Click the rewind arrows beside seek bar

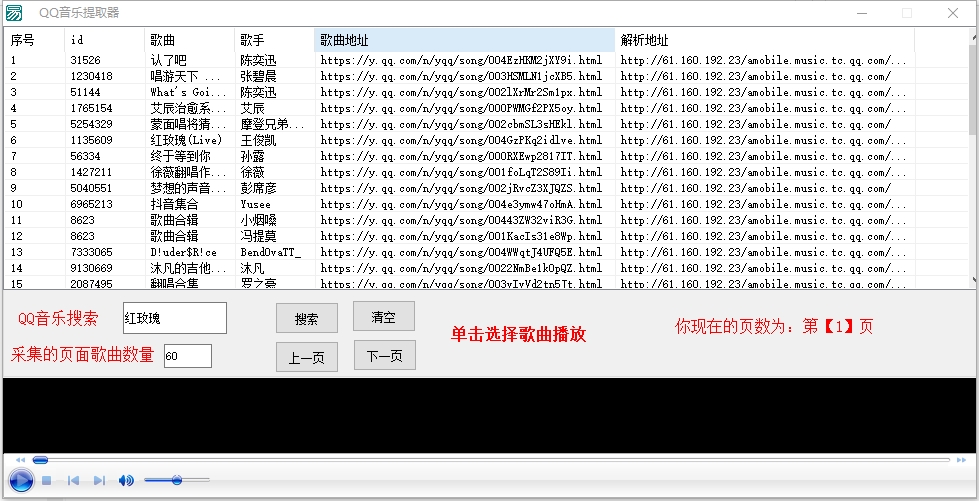click(x=20, y=460)
